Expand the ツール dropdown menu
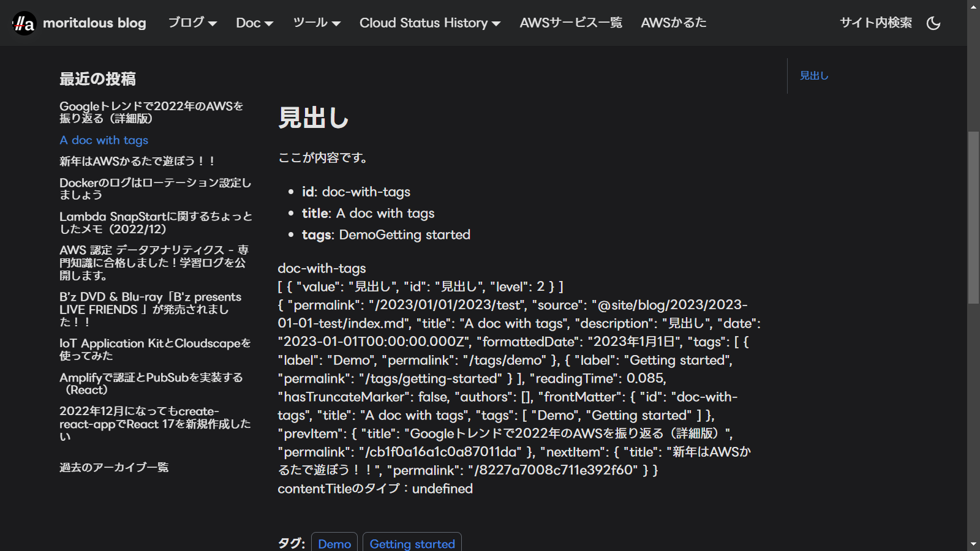The width and height of the screenshot is (980, 551). pos(316,23)
